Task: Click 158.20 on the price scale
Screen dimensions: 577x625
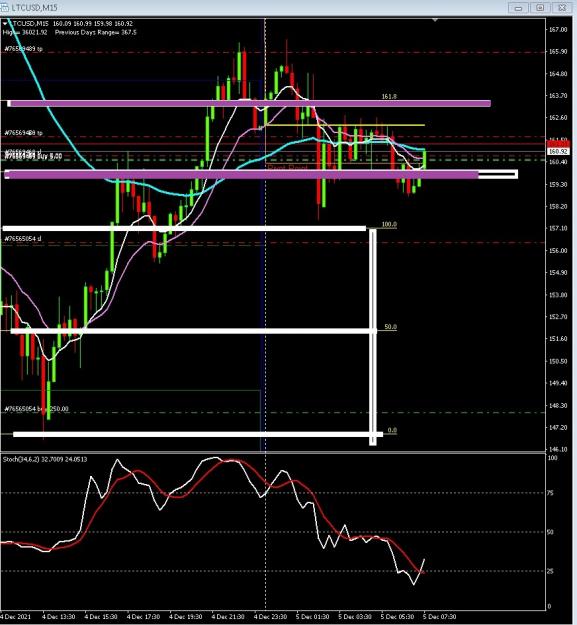Action: 558,206
